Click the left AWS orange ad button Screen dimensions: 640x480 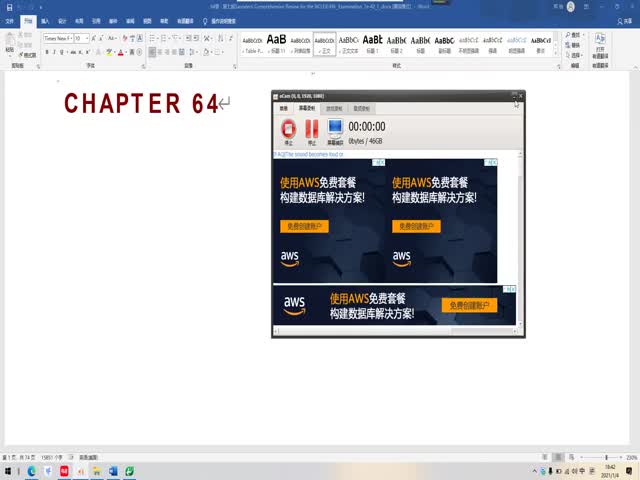click(304, 226)
